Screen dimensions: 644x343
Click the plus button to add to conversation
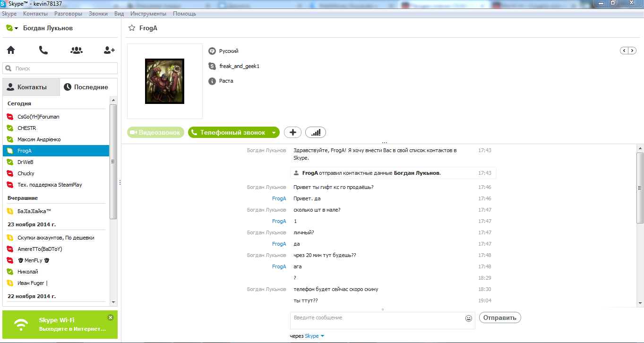292,132
